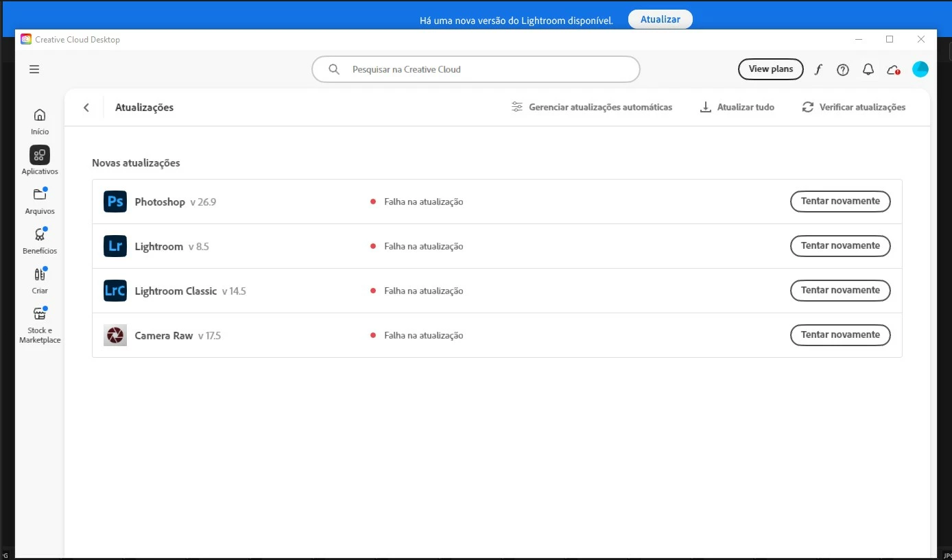Screen dimensions: 952x560
Task: Click the Lightroom new version banner message
Action: coord(516,21)
